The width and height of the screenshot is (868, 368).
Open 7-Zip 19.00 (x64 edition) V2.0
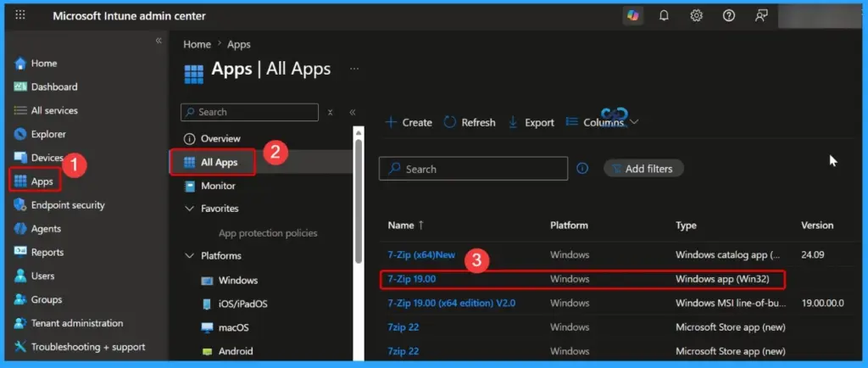click(452, 303)
